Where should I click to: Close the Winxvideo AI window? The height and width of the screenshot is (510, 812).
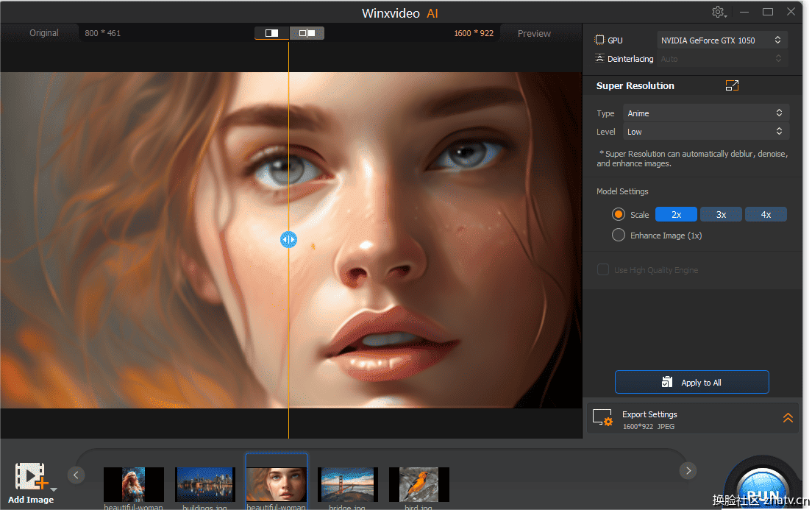coord(791,12)
